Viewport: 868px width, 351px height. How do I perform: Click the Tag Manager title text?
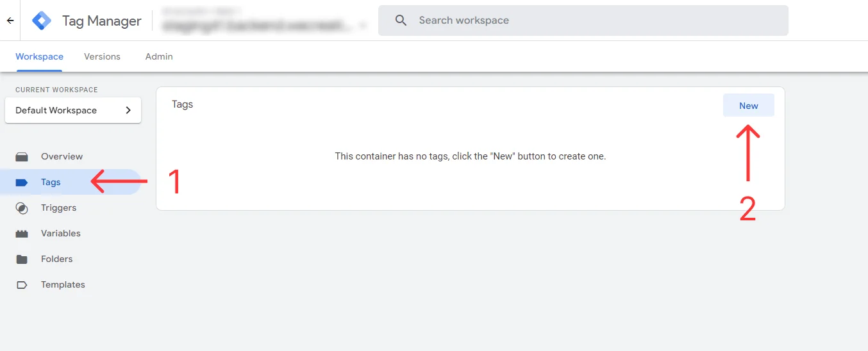(101, 20)
